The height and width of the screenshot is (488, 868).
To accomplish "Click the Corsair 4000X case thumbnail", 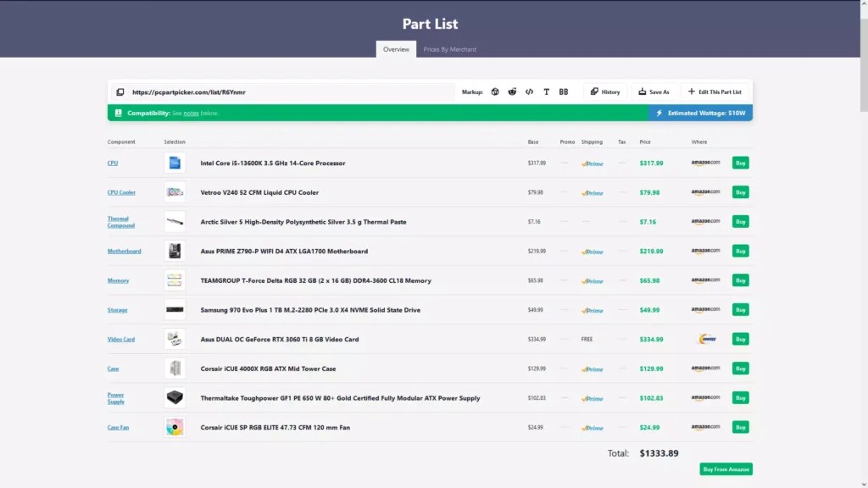I will [x=175, y=369].
